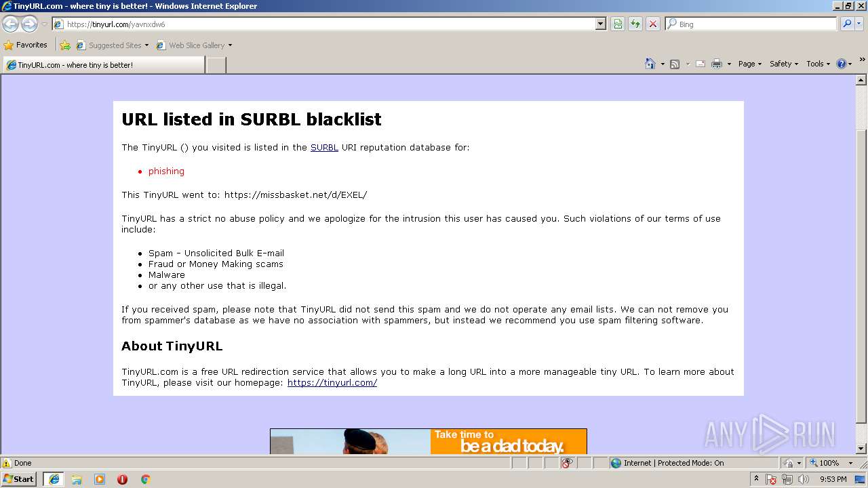The width and height of the screenshot is (868, 488).
Task: Click the Home icon in command bar
Action: pos(650,64)
